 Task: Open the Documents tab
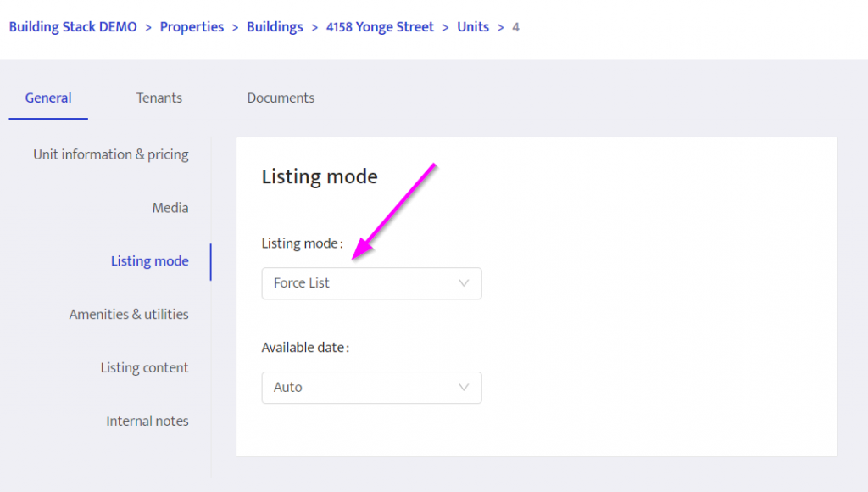click(x=281, y=98)
